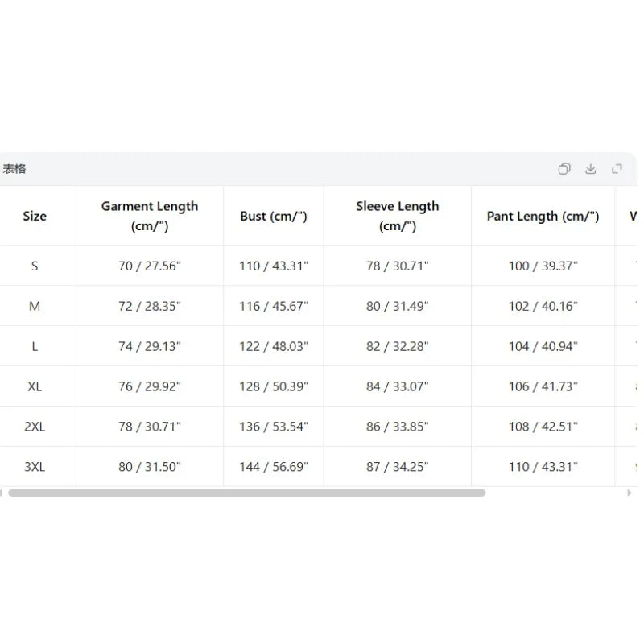Click the scrollbar track right of thumb
Image resolution: width=644 pixels, height=644 pixels.
[555, 493]
